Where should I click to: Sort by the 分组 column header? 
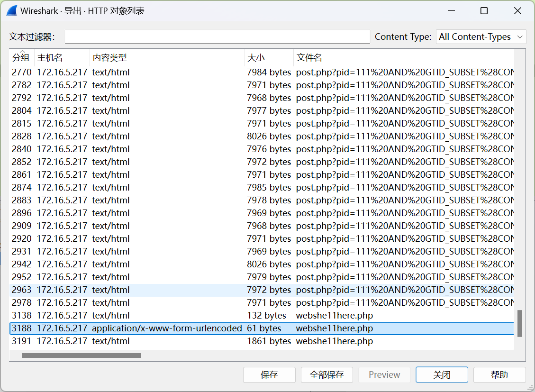[x=21, y=58]
